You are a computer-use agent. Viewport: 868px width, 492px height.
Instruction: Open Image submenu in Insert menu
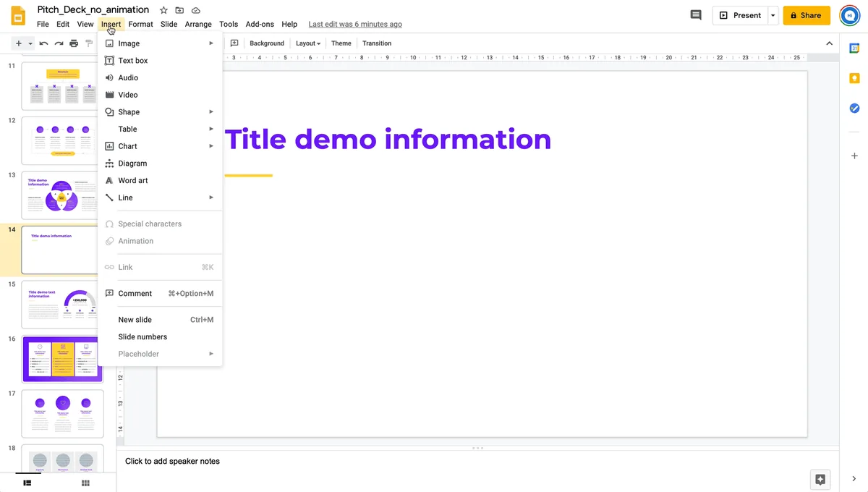(x=160, y=43)
